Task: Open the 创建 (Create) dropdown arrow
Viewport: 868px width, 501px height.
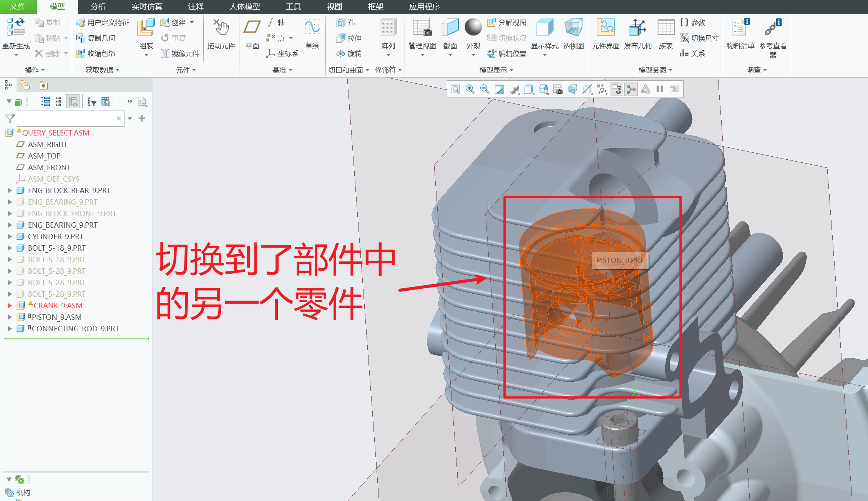Action: (x=192, y=22)
